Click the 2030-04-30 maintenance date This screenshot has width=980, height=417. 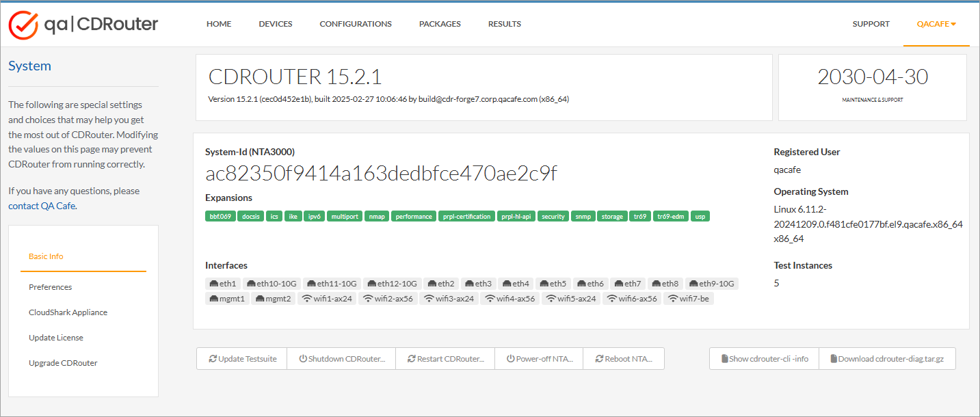pos(873,77)
